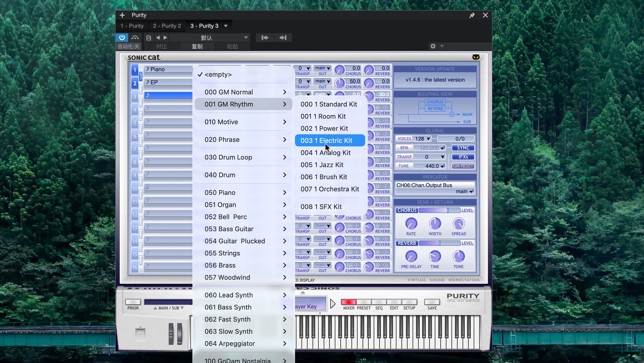Select 008 1 SFX Kit preset
Viewport: 644px width, 363px height.
(x=330, y=207)
